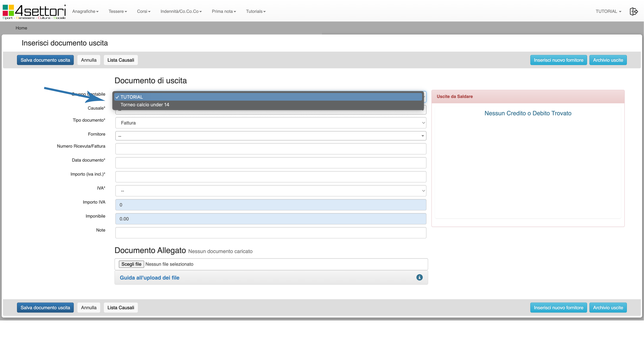Click the top Inserisci nuovo fornitore button
The image size is (644, 346).
(558, 60)
